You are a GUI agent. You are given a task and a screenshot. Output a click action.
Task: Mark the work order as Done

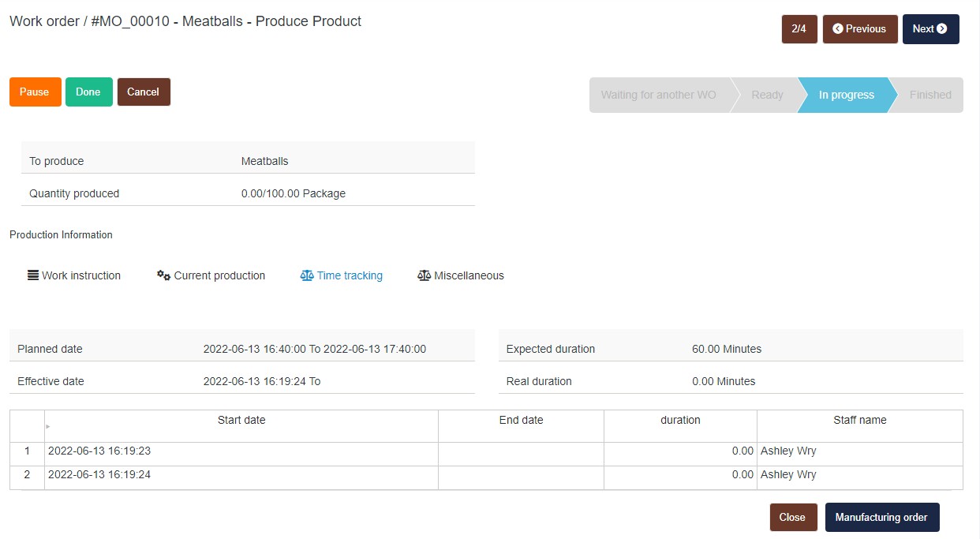(x=88, y=92)
